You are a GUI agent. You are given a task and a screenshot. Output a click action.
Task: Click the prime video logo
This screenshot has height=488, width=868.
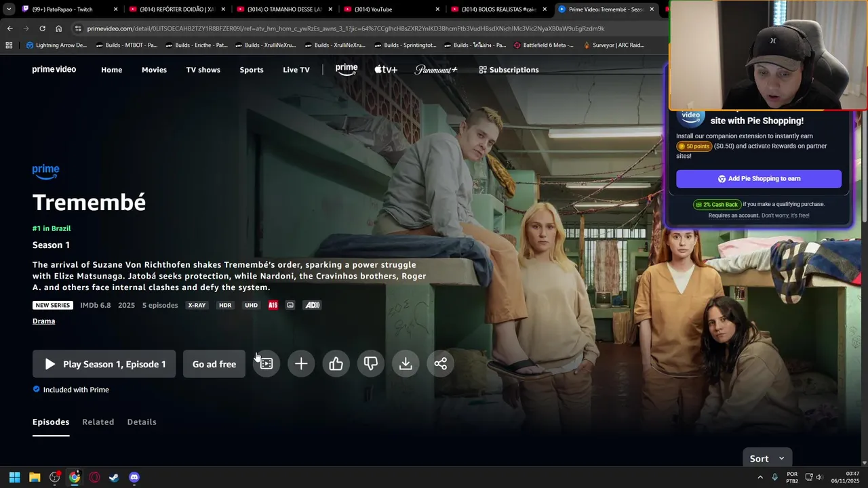54,69
